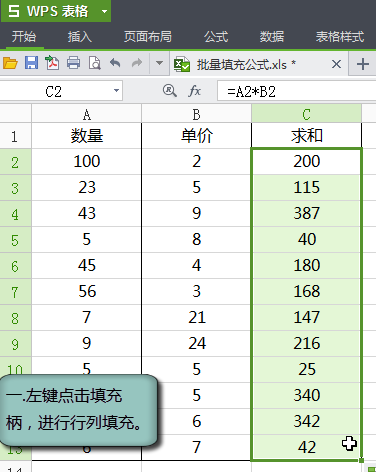Click cell containing 180 in column C

(306, 266)
